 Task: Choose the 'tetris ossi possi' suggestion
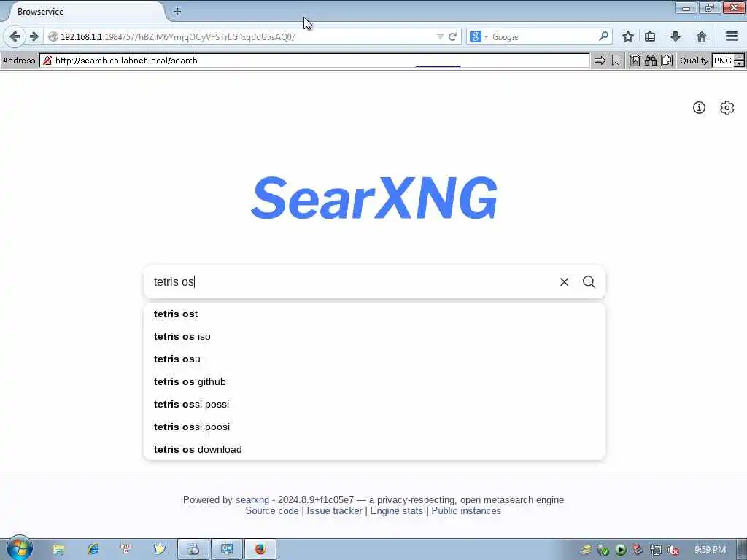(x=374, y=404)
